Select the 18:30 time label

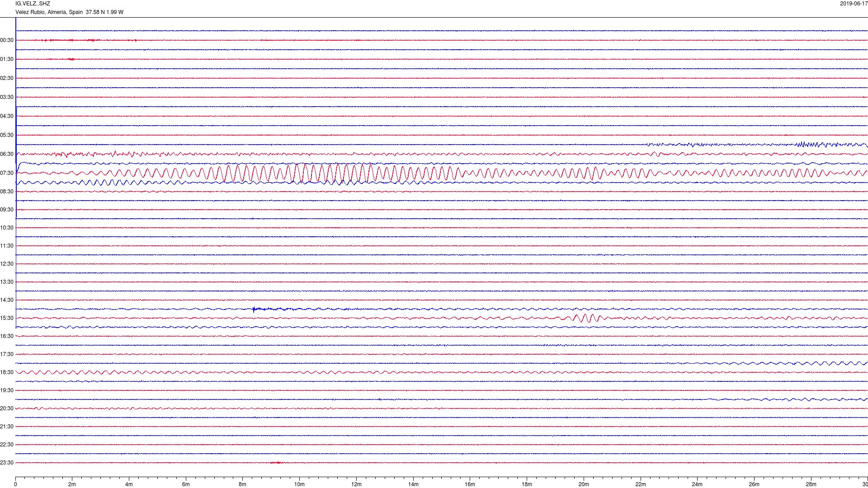pos(7,372)
